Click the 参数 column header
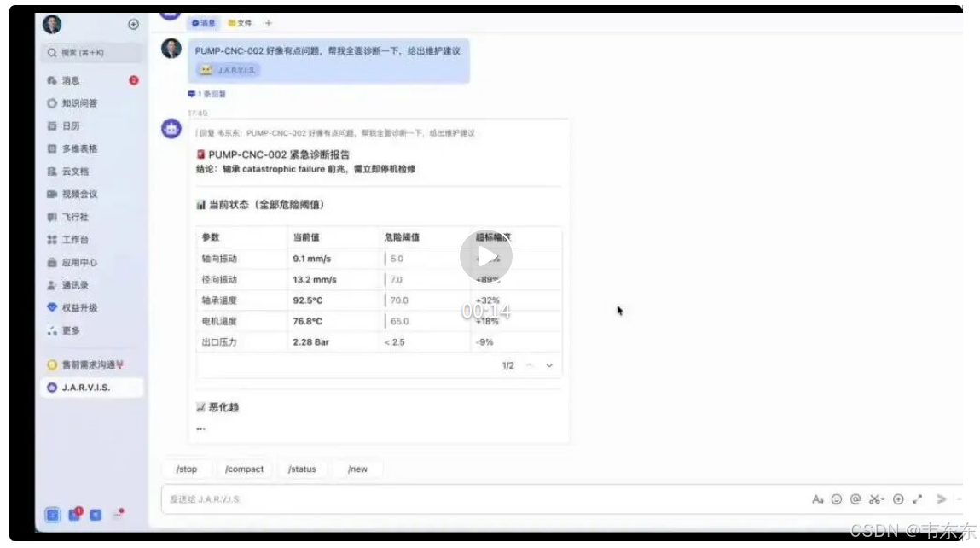The image size is (980, 548). coord(211,237)
